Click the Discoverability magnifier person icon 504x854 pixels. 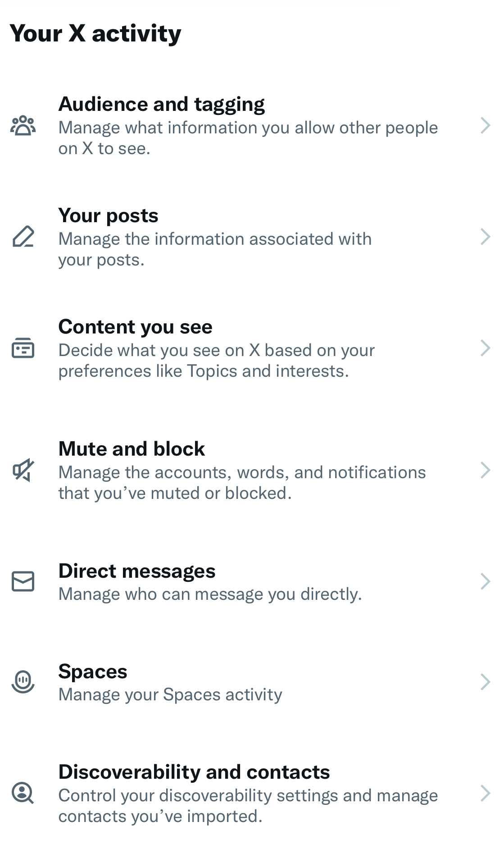click(x=23, y=793)
